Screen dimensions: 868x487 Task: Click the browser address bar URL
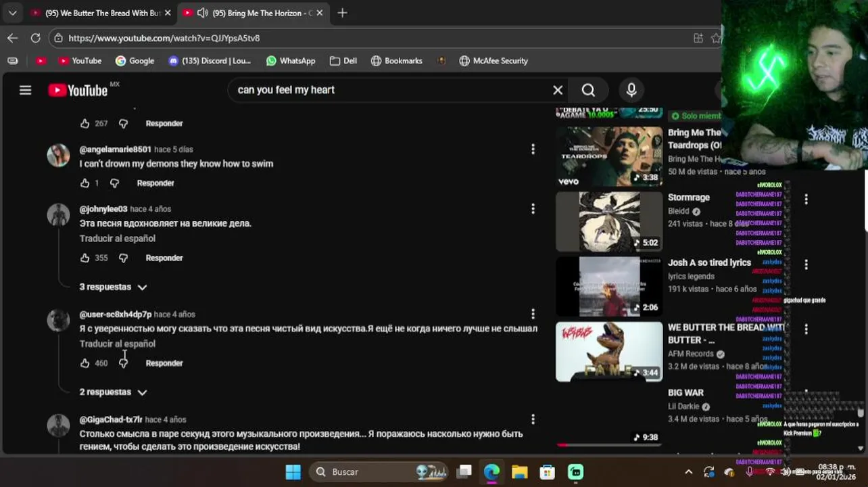tap(164, 38)
